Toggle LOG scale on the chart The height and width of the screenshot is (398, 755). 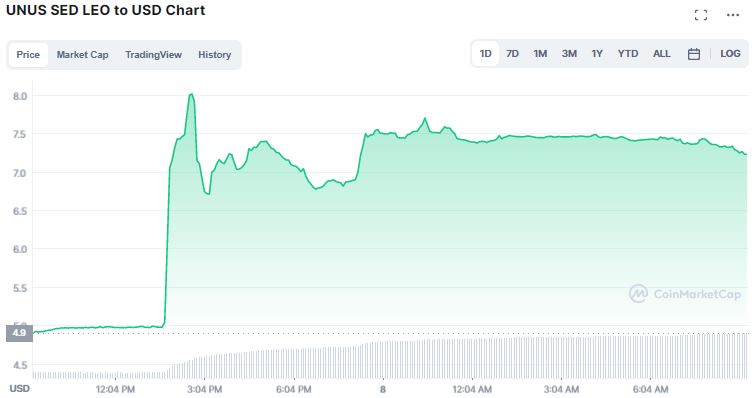(x=730, y=53)
